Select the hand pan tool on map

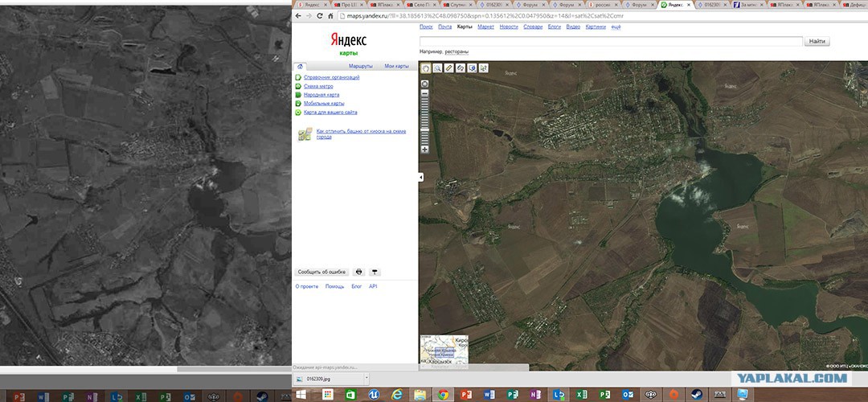click(426, 68)
